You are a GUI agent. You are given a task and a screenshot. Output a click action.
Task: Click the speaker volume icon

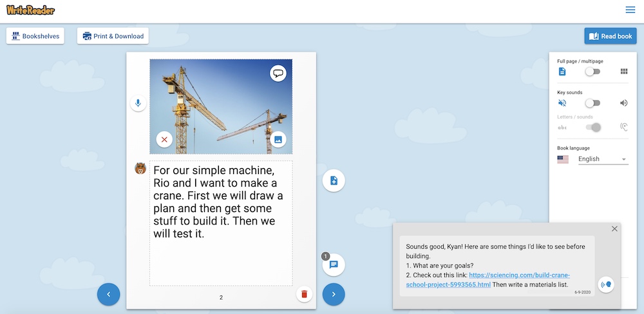[624, 103]
